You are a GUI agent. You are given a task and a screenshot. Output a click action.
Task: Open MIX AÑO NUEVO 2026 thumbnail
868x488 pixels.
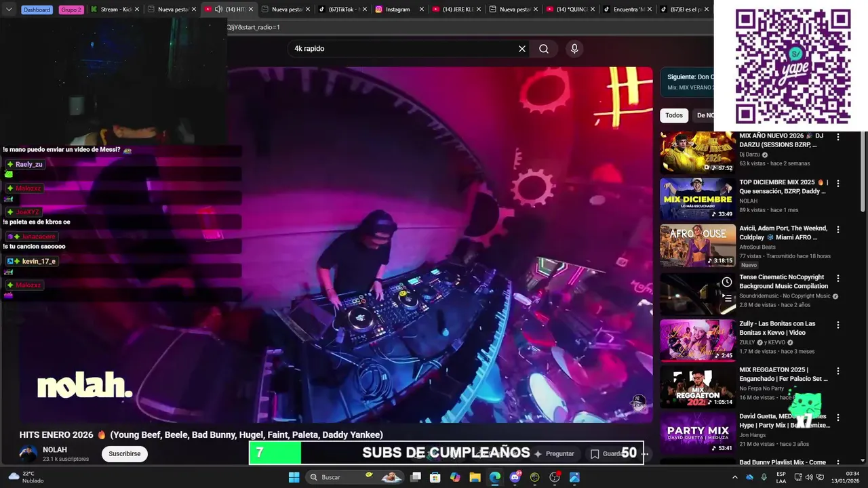[698, 152]
